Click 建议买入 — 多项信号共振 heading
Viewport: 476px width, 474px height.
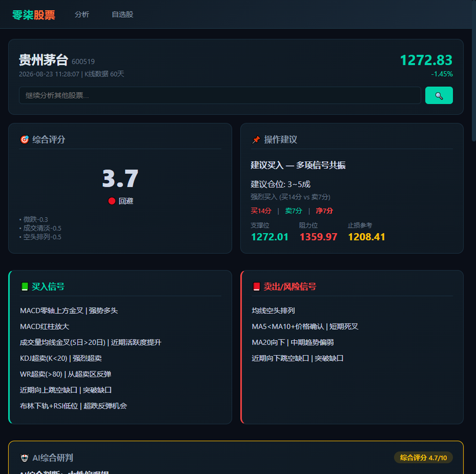point(298,165)
